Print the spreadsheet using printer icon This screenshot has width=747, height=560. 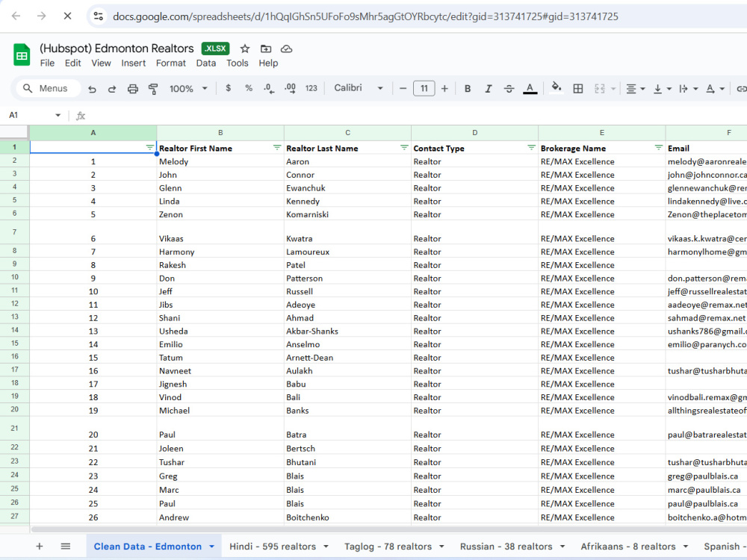coord(133,89)
